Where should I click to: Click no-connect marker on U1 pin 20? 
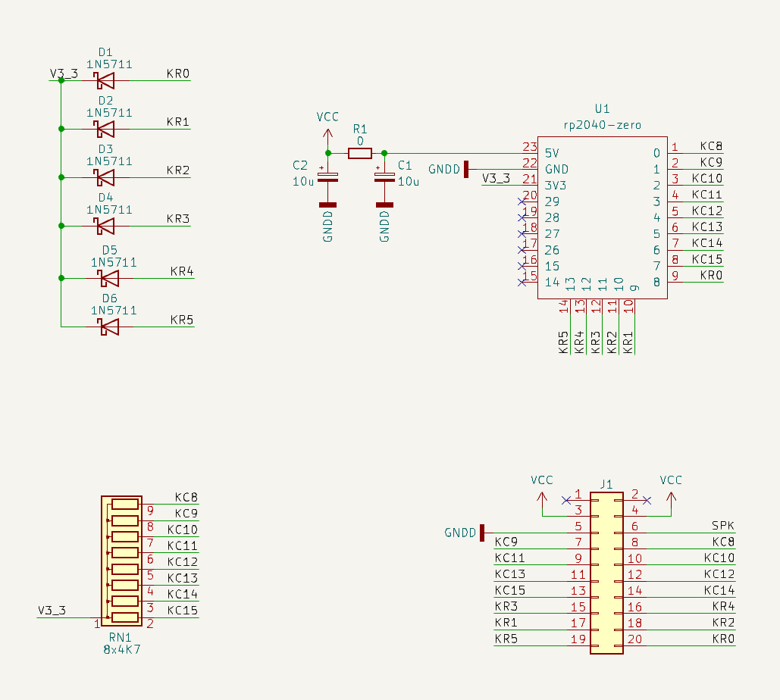coord(522,202)
